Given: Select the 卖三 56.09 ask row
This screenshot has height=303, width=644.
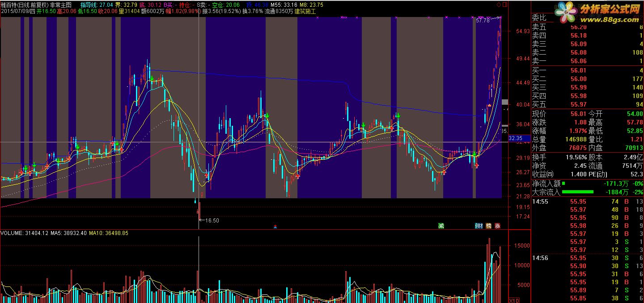Looking at the screenshot, I should [x=587, y=44].
